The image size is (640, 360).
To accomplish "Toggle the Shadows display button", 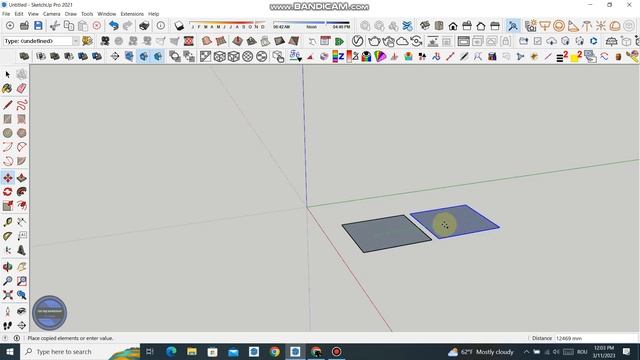I will point(179,26).
